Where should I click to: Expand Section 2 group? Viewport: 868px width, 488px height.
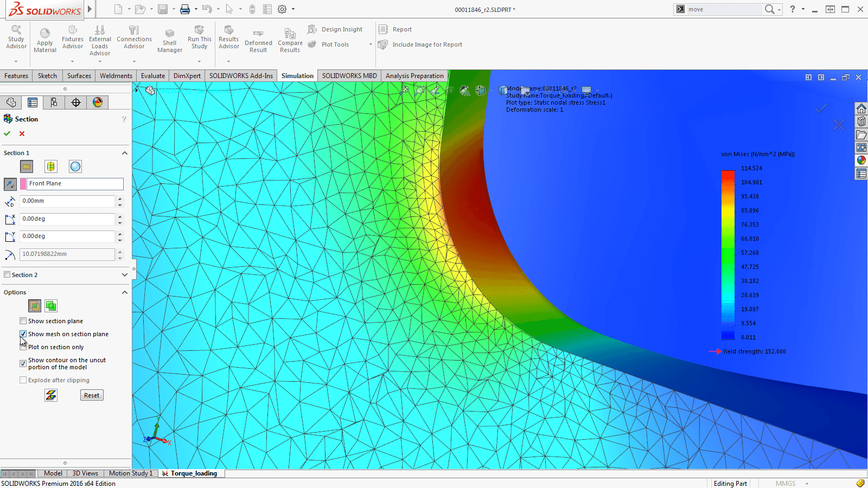(x=125, y=275)
